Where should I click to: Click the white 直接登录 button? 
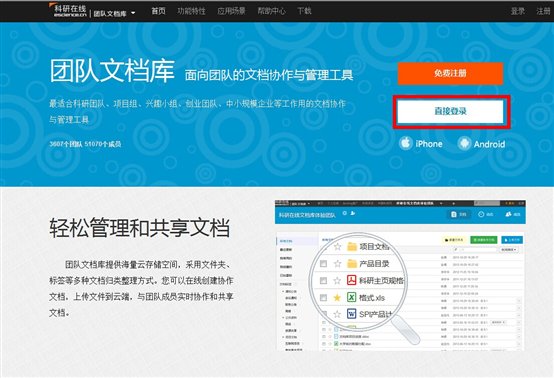click(450, 111)
